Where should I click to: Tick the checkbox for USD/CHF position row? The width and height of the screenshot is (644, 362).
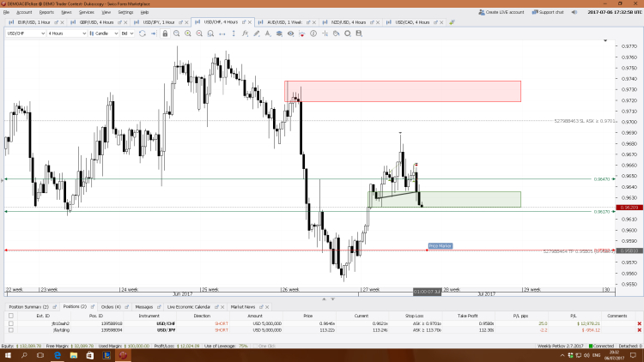point(11,323)
